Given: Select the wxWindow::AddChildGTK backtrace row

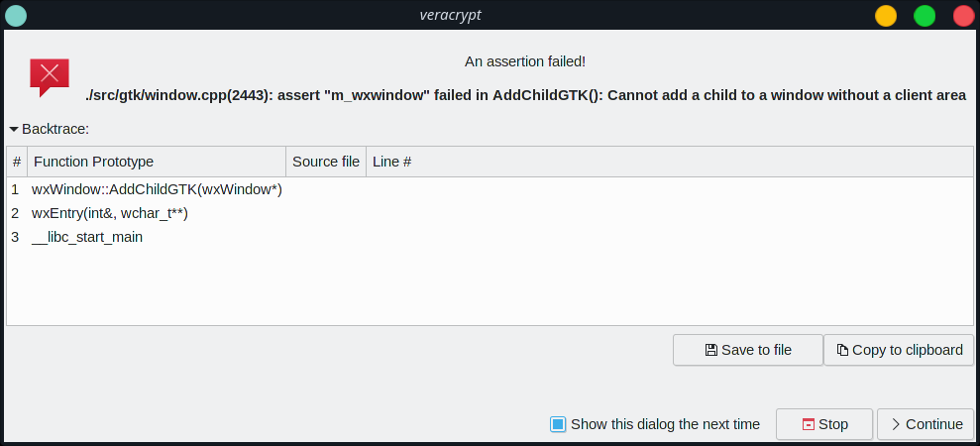Looking at the screenshot, I should 490,189.
